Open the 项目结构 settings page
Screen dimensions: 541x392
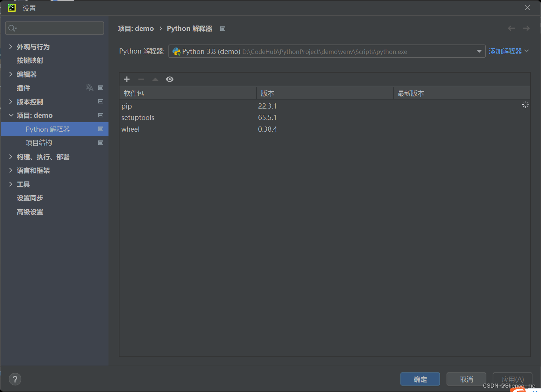pos(39,143)
